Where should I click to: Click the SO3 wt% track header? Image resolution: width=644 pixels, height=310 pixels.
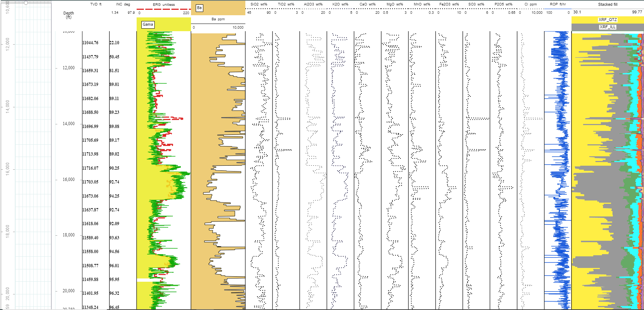(476, 4)
